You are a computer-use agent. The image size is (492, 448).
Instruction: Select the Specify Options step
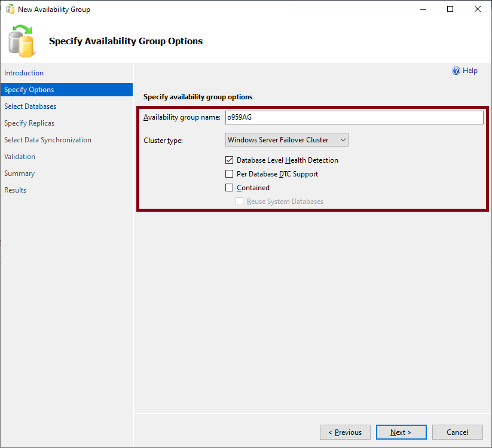66,90
